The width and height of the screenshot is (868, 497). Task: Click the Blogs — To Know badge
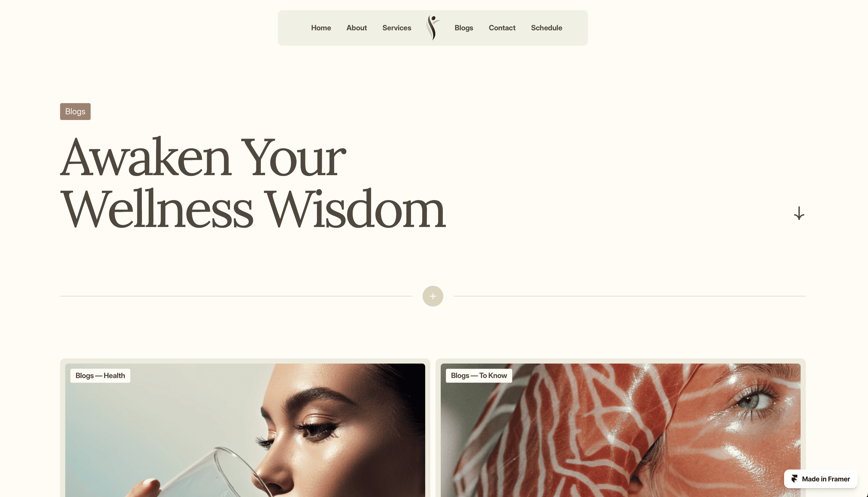pyautogui.click(x=479, y=375)
